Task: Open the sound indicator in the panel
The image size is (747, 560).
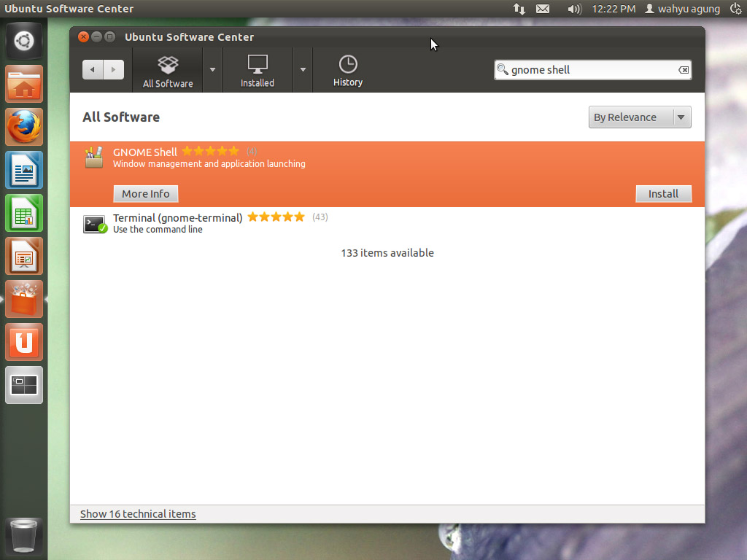Action: click(x=573, y=9)
